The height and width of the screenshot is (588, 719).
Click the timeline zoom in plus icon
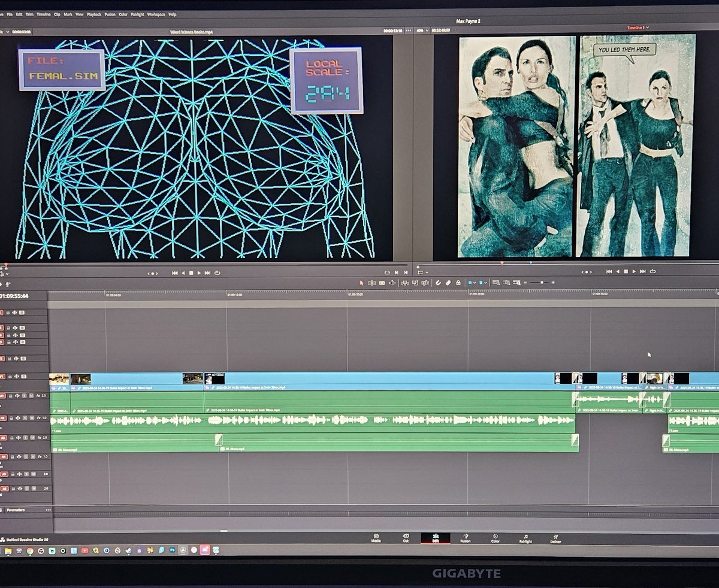pos(553,282)
